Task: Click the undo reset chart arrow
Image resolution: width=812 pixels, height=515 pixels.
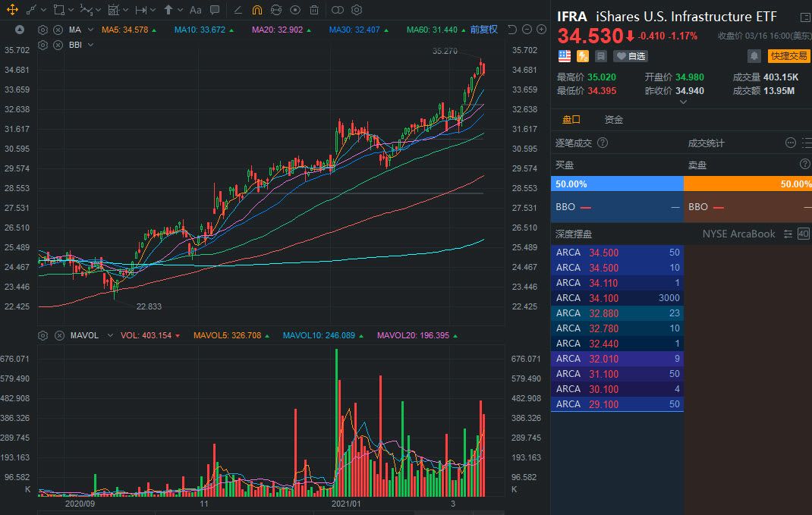Action: [x=512, y=30]
